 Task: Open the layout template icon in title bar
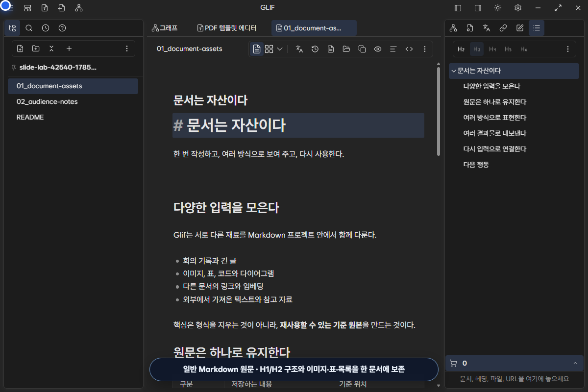pos(28,8)
